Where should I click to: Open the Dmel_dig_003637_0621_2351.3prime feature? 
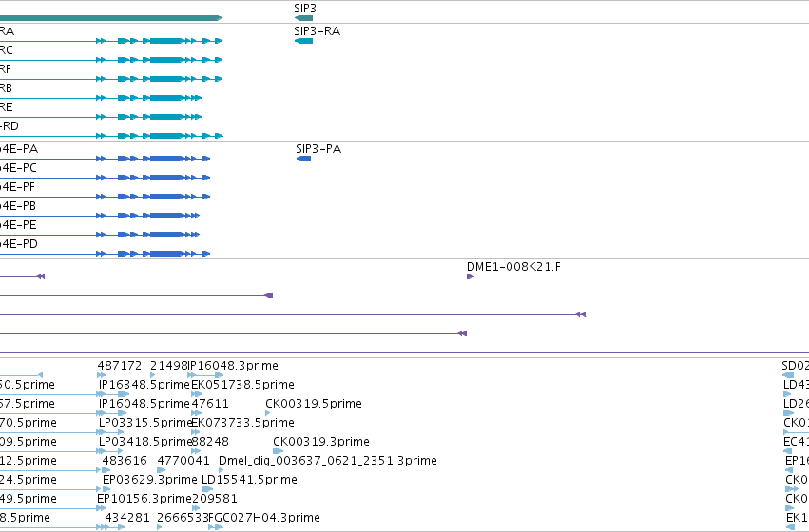328,461
